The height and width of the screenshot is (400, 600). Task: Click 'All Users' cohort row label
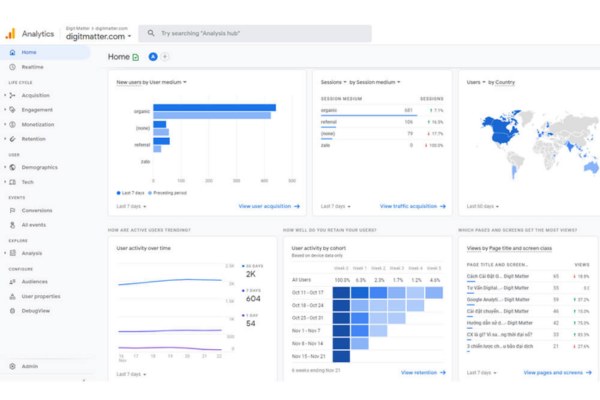[x=301, y=280]
